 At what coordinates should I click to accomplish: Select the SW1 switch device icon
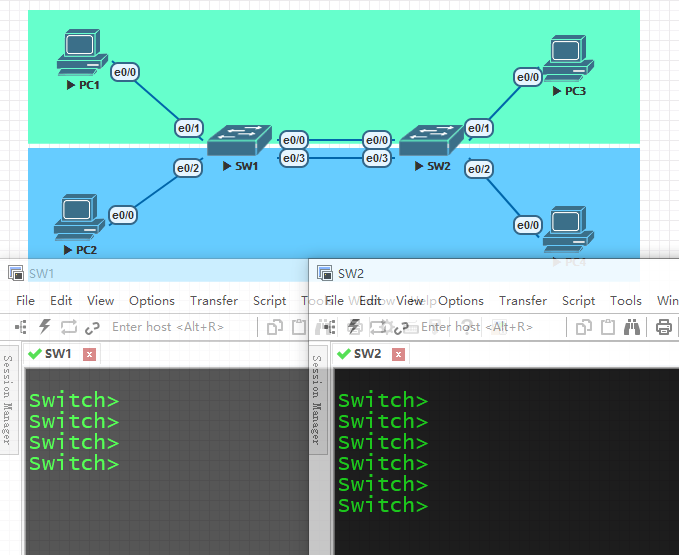[x=239, y=140]
